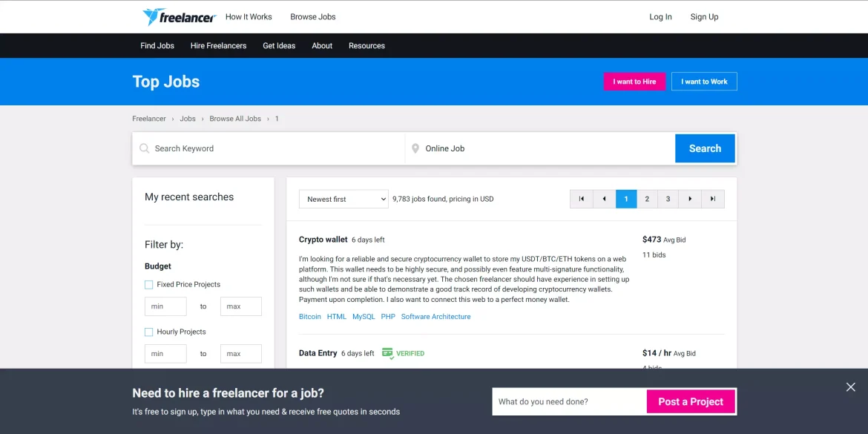Click the Sign Up link
This screenshot has height=434, width=868.
point(704,16)
